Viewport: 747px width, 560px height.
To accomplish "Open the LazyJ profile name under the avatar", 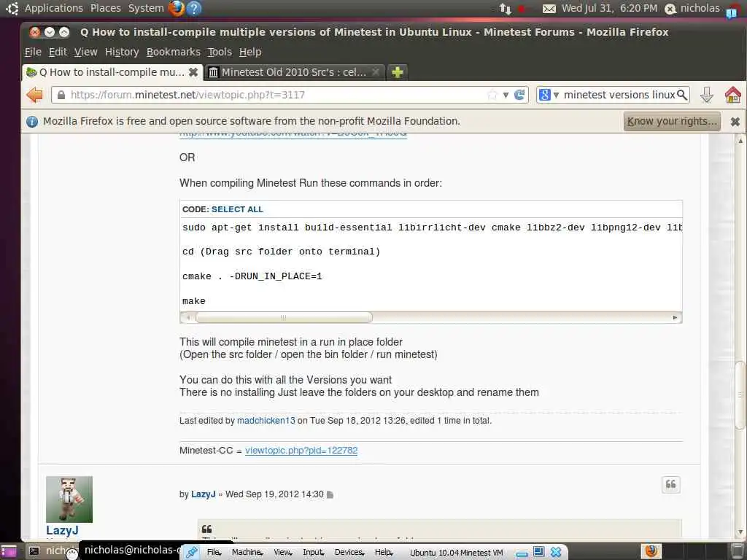I will coord(63,530).
